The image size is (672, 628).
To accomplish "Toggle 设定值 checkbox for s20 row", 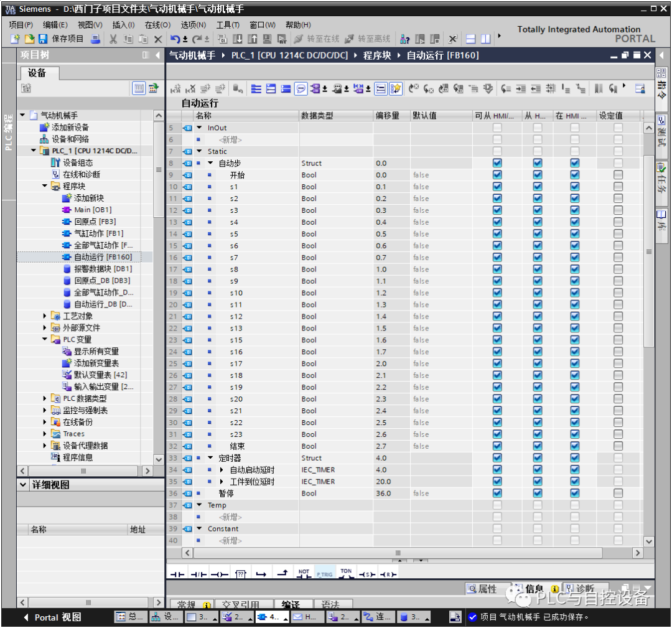I will tap(618, 399).
